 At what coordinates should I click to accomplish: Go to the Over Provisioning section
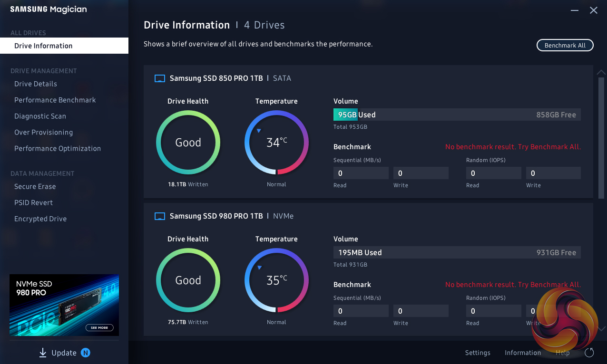click(x=44, y=133)
